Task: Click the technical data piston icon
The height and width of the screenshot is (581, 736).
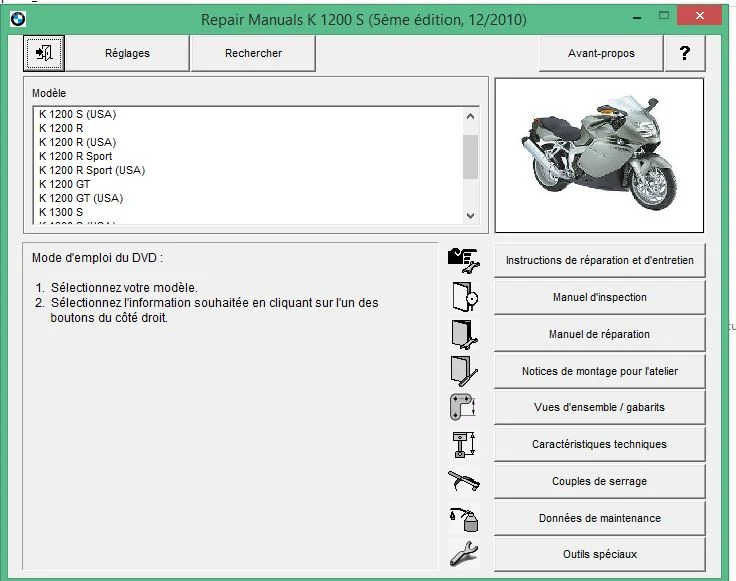Action: [465, 444]
